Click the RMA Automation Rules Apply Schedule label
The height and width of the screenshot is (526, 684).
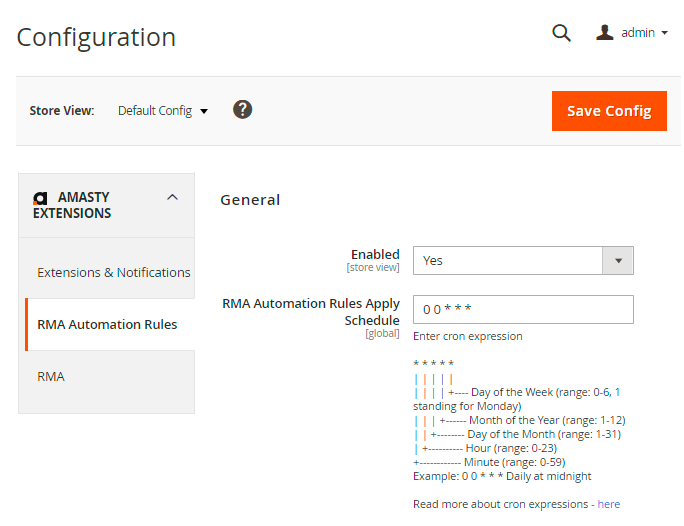coord(311,311)
